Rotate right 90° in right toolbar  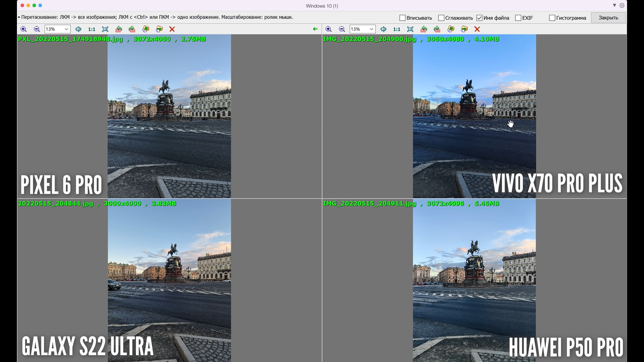click(437, 29)
